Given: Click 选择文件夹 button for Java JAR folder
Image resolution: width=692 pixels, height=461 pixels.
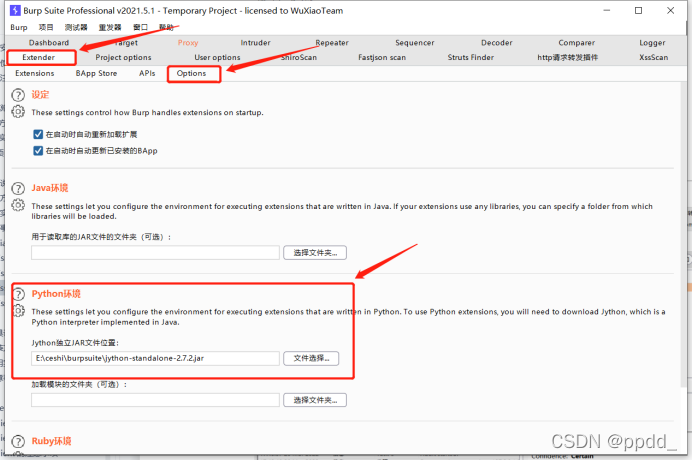Looking at the screenshot, I should (x=315, y=253).
